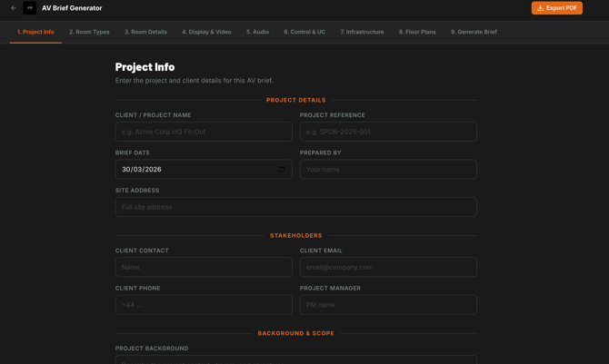
Task: Click the Project Info heading
Action: [x=145, y=67]
